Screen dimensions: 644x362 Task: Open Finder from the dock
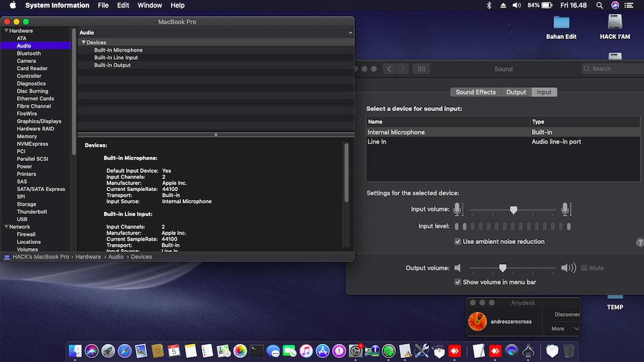click(74, 351)
